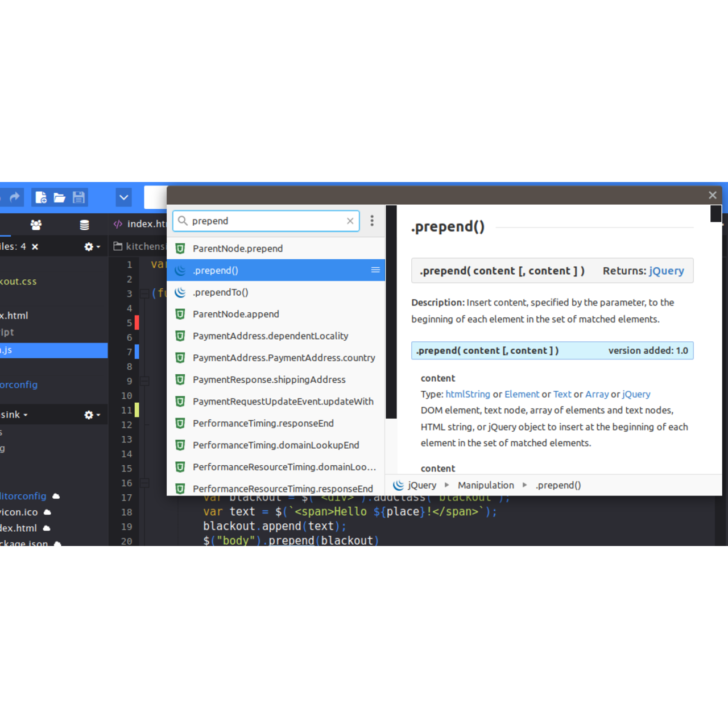Open the three-dot options menu beside search

coord(372,221)
